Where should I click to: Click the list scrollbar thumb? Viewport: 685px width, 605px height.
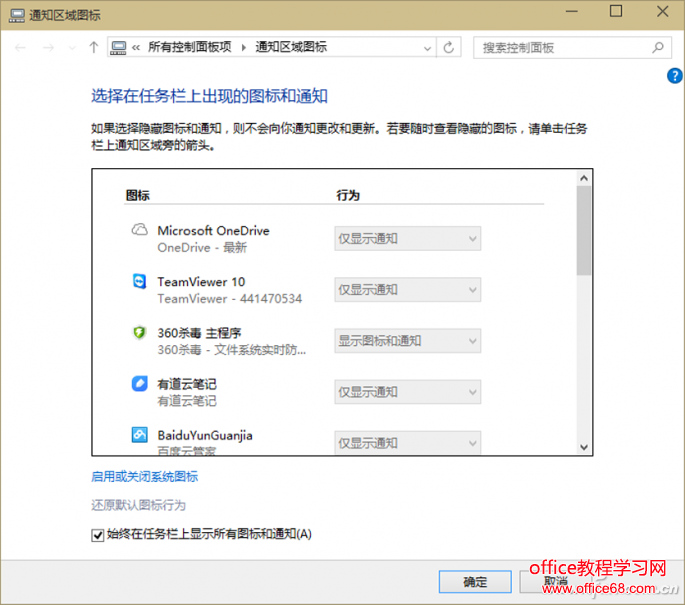pos(584,231)
